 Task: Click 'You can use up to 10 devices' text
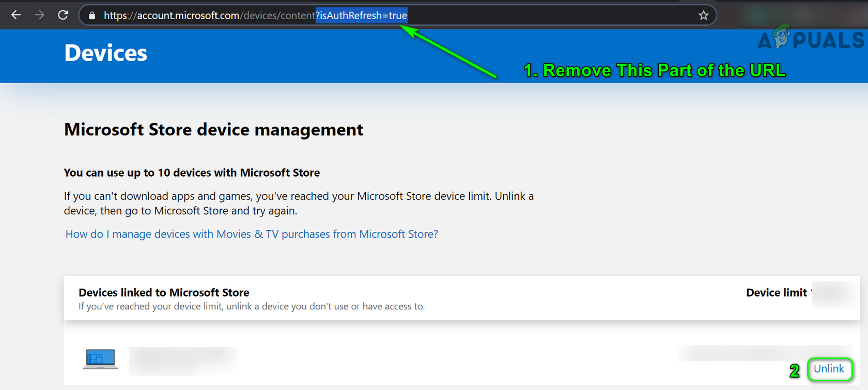(192, 173)
